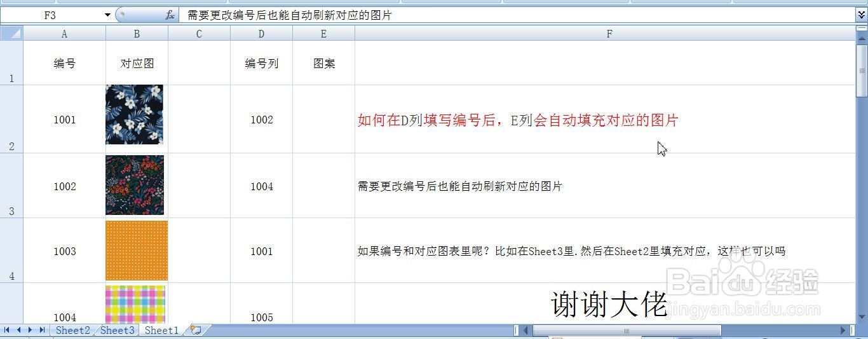Click the large text '谢谢大佬'
The image size is (868, 339).
(x=609, y=304)
